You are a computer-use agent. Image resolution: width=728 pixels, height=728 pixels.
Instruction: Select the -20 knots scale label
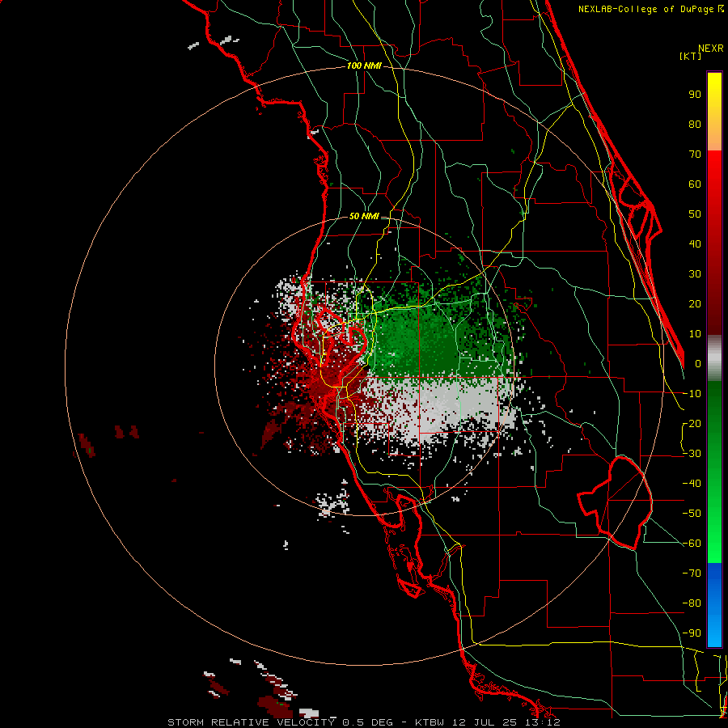pyautogui.click(x=692, y=424)
